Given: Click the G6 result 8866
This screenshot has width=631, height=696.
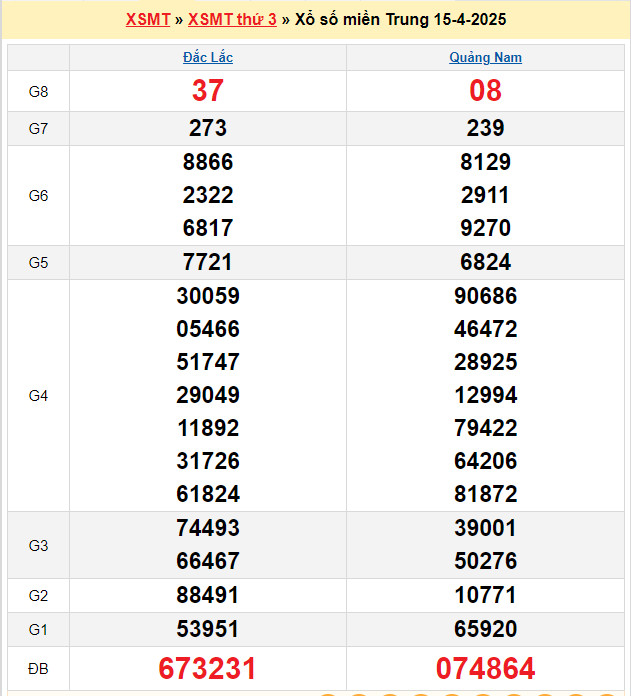Looking at the screenshot, I should pyautogui.click(x=208, y=162).
